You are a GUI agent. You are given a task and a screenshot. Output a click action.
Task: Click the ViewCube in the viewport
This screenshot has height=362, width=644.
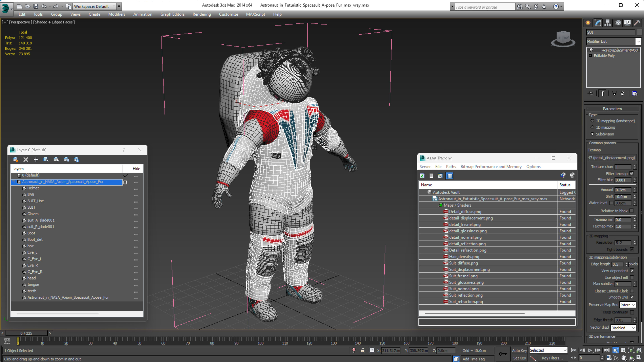[563, 39]
